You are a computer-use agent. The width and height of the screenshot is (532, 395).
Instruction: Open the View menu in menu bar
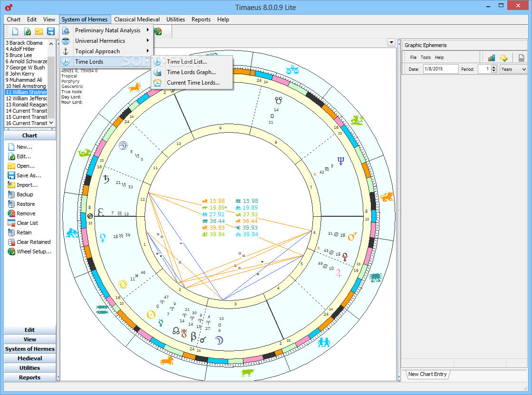(49, 19)
